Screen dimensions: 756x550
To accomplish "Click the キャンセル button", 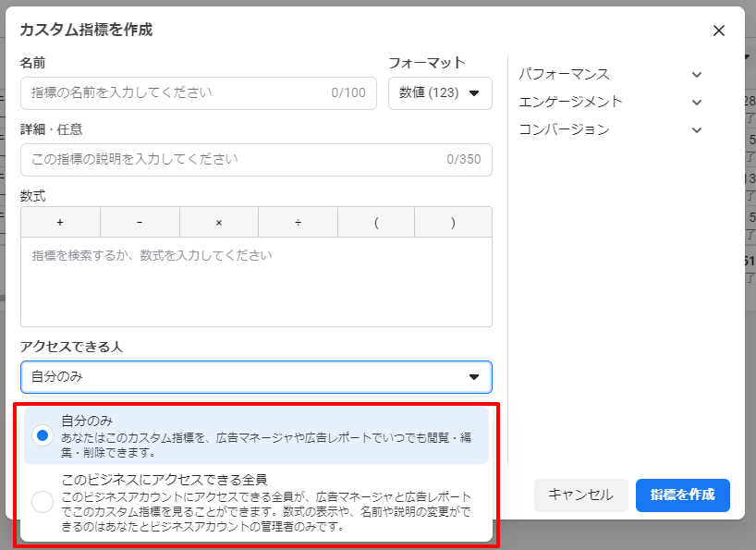I will pyautogui.click(x=580, y=495).
